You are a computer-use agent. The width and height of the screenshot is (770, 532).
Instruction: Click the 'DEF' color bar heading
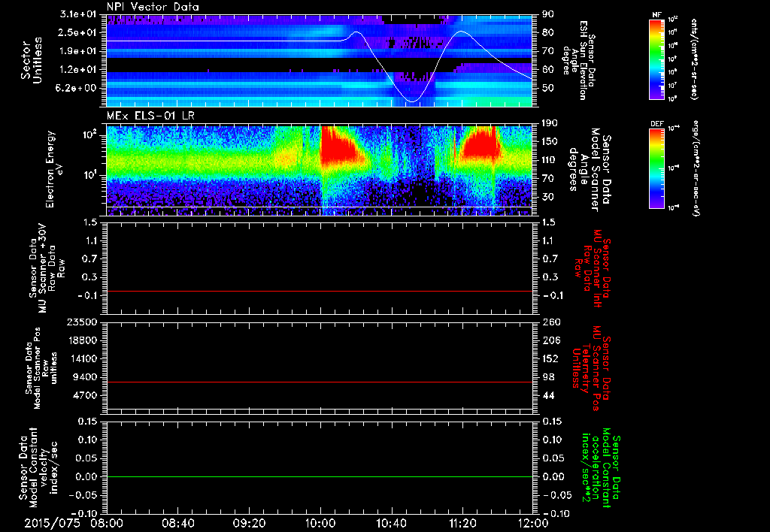coord(657,124)
